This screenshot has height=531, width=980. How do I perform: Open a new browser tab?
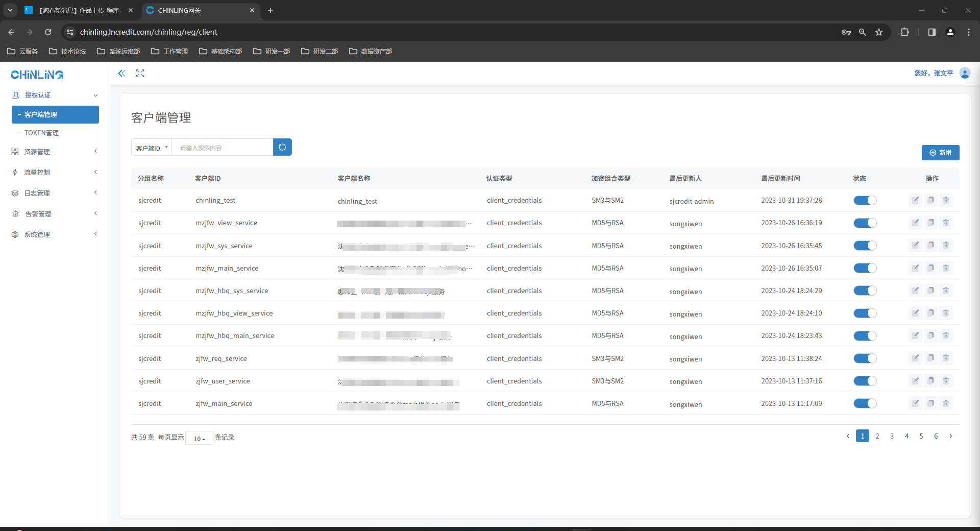click(271, 10)
